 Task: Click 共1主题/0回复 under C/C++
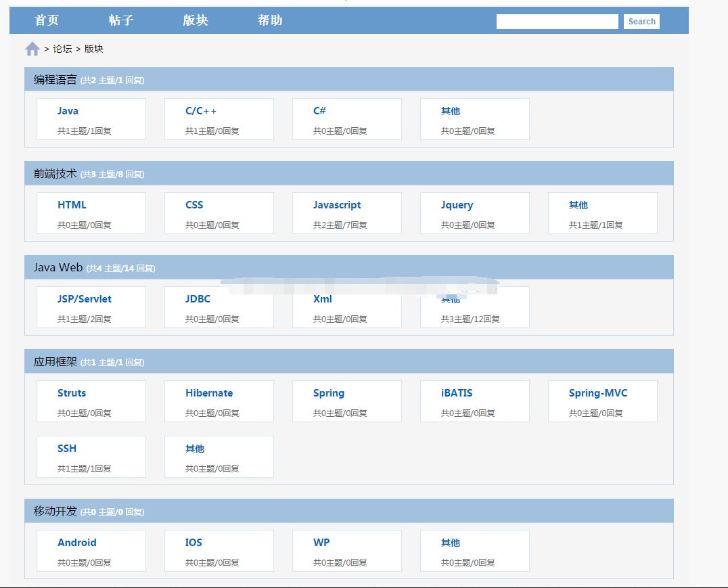(212, 131)
